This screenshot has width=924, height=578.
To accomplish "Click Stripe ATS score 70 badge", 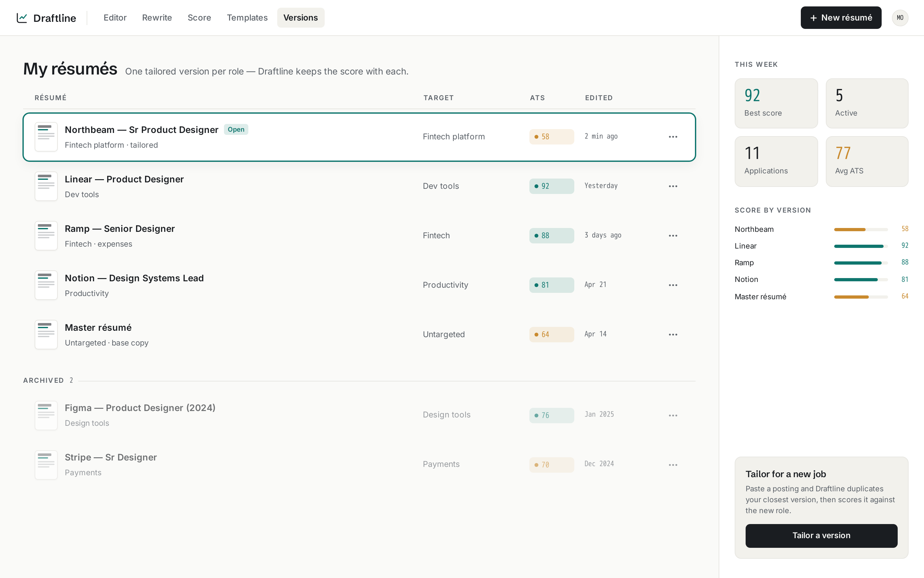I will [551, 465].
